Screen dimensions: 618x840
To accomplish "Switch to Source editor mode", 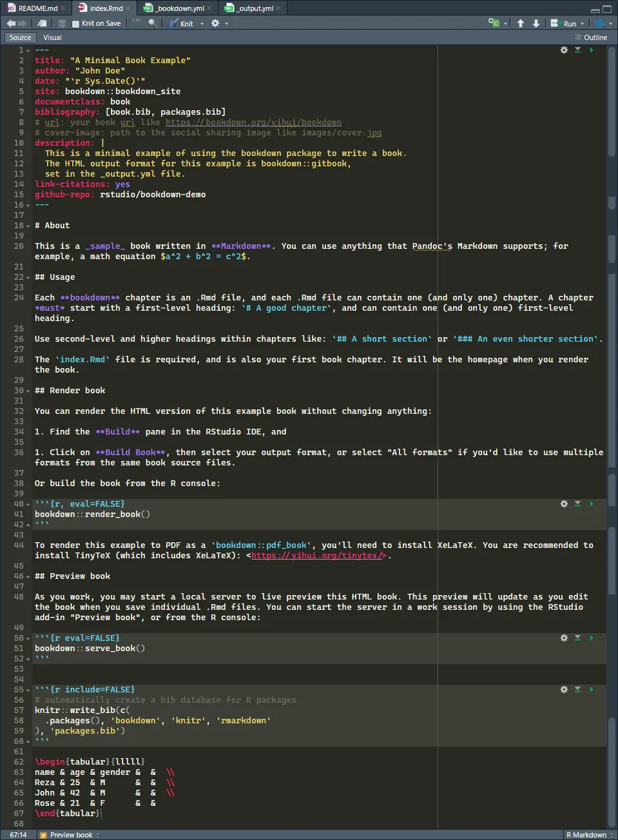I will click(20, 37).
